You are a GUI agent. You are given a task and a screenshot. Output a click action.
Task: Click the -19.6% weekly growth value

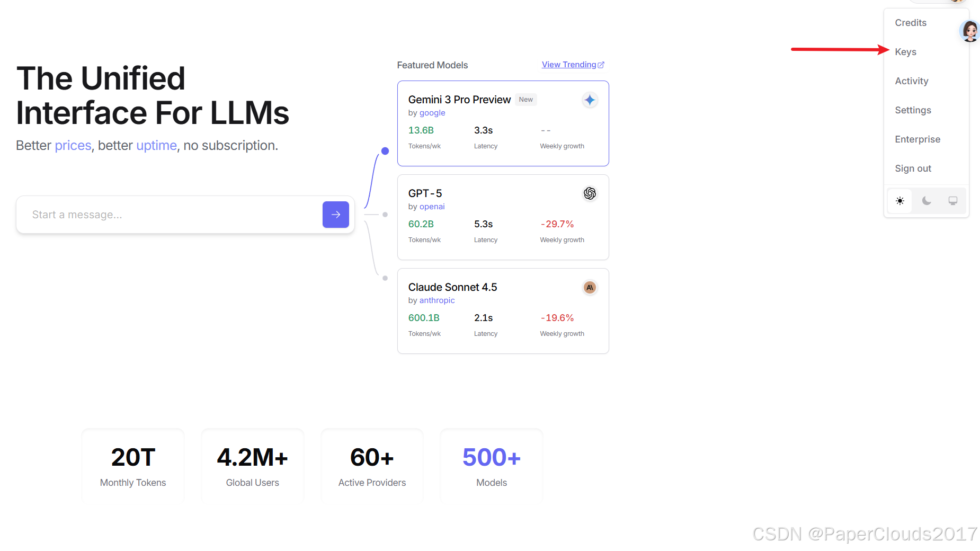[x=557, y=318]
